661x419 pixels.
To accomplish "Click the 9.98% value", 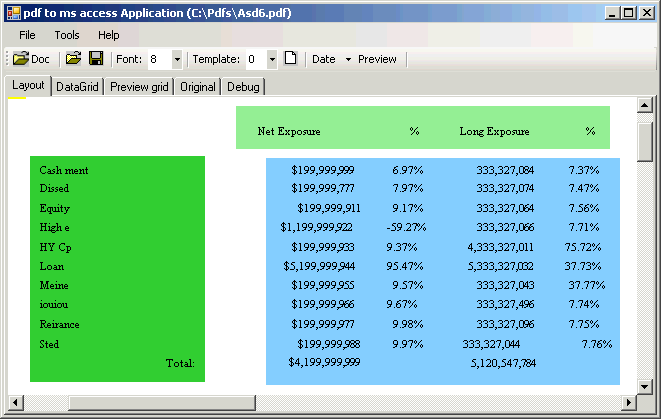I will pyautogui.click(x=408, y=324).
